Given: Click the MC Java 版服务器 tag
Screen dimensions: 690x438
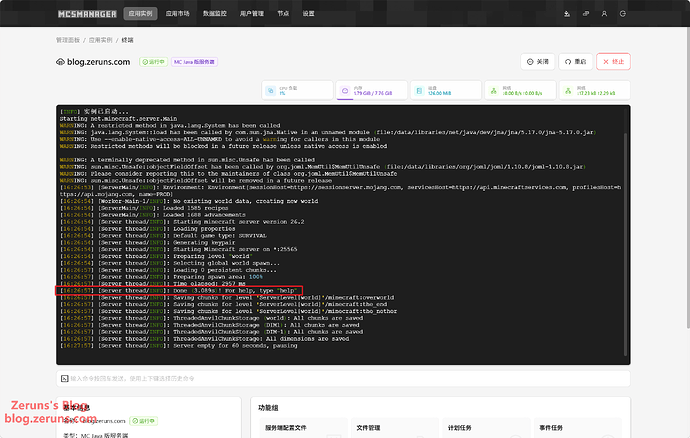Looking at the screenshot, I should (x=194, y=62).
